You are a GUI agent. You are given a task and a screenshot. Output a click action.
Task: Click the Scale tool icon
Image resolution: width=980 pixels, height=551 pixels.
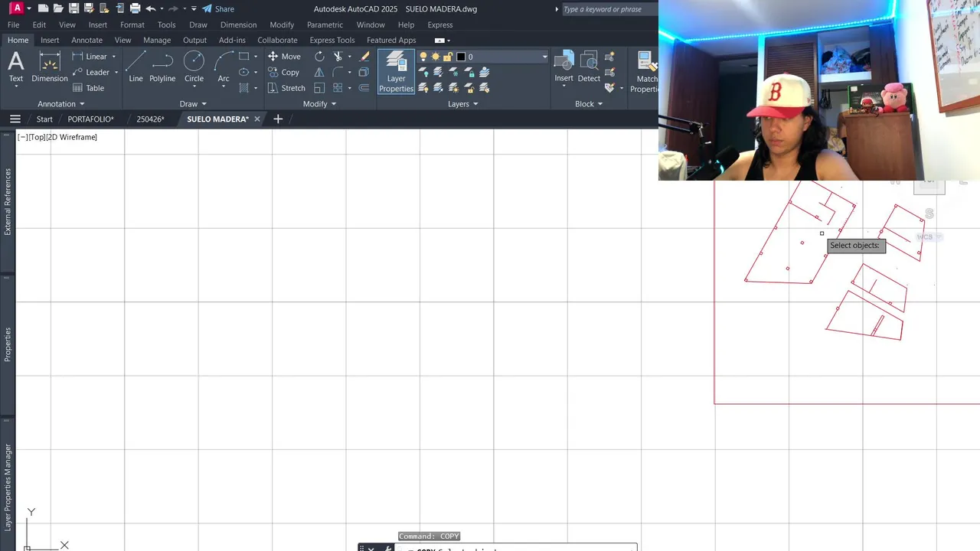pyautogui.click(x=319, y=88)
